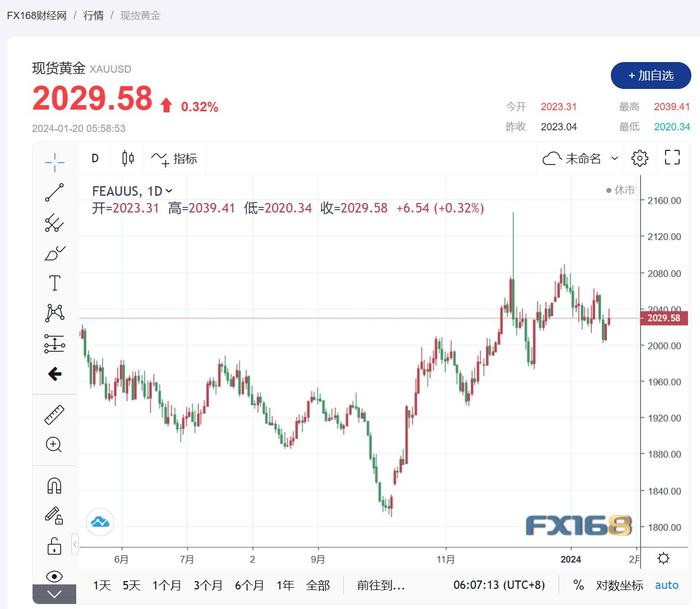Open the candlestick chart style menu
This screenshot has height=609, width=700.
click(x=127, y=158)
